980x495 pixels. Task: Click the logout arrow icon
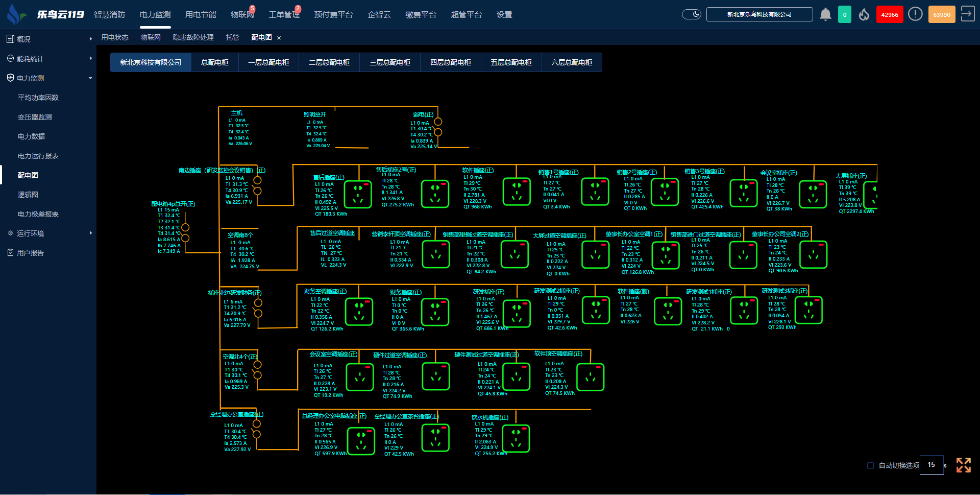(967, 14)
